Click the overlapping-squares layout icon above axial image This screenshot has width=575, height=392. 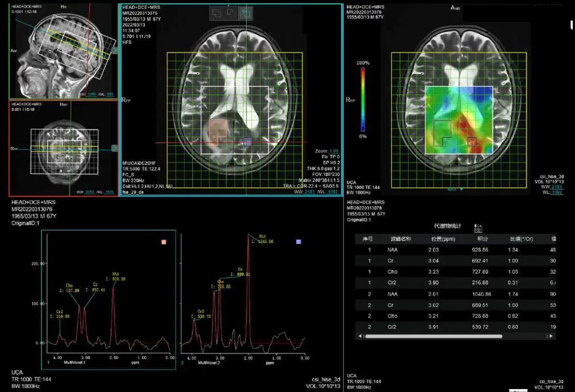point(217,14)
